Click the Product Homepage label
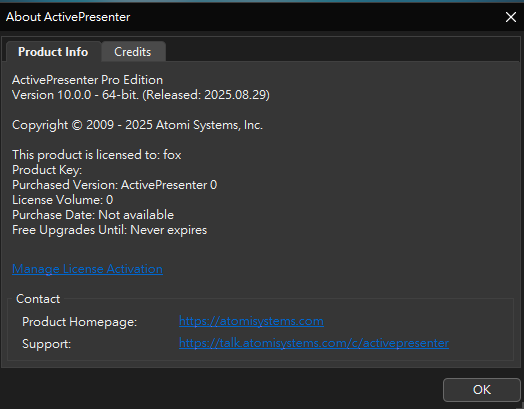 (x=80, y=322)
